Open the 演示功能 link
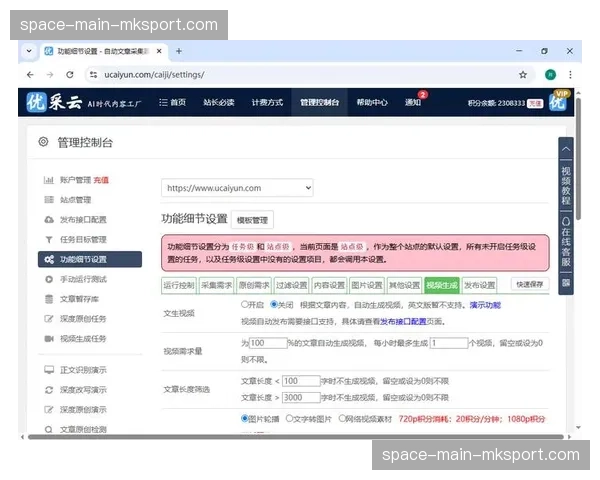Screen dimensions: 600x480 click(x=485, y=305)
